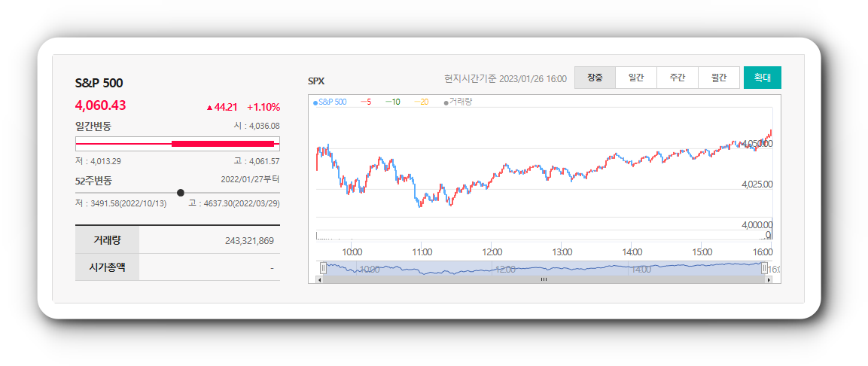Click the 11:00 x-axis time label
The image size is (868, 366).
click(x=422, y=252)
